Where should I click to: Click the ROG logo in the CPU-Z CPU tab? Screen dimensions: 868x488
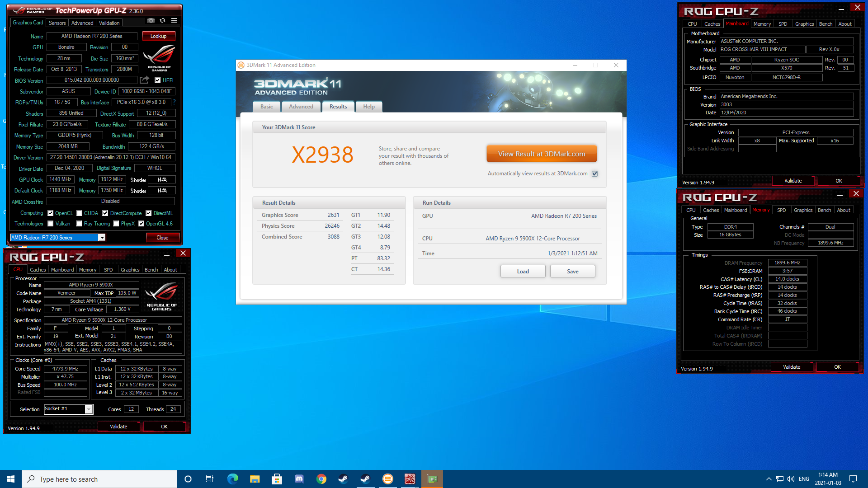pos(161,296)
